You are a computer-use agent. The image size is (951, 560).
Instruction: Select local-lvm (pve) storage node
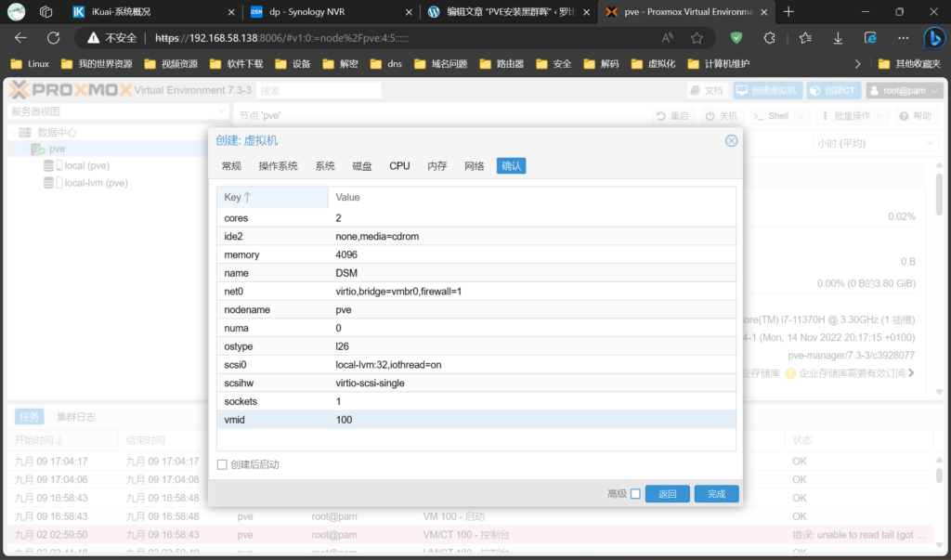pyautogui.click(x=96, y=183)
